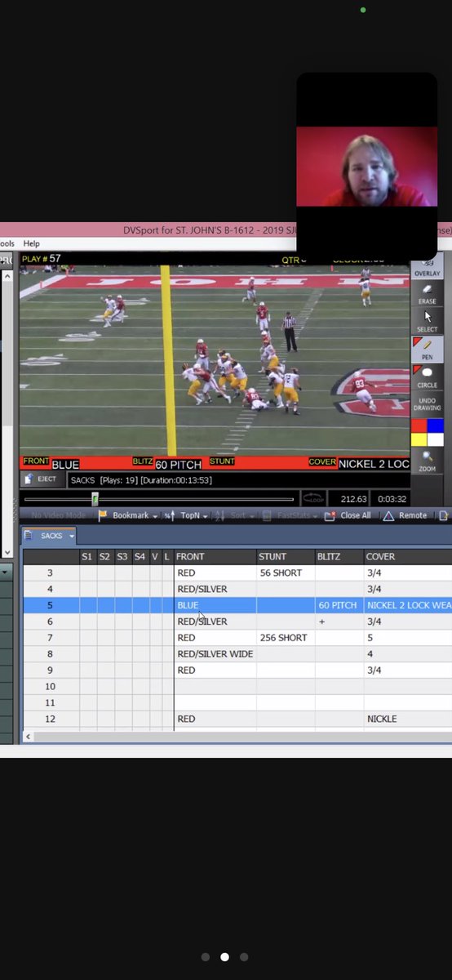Image resolution: width=452 pixels, height=980 pixels.
Task: Switch to the SACKS tab
Action: 48,536
